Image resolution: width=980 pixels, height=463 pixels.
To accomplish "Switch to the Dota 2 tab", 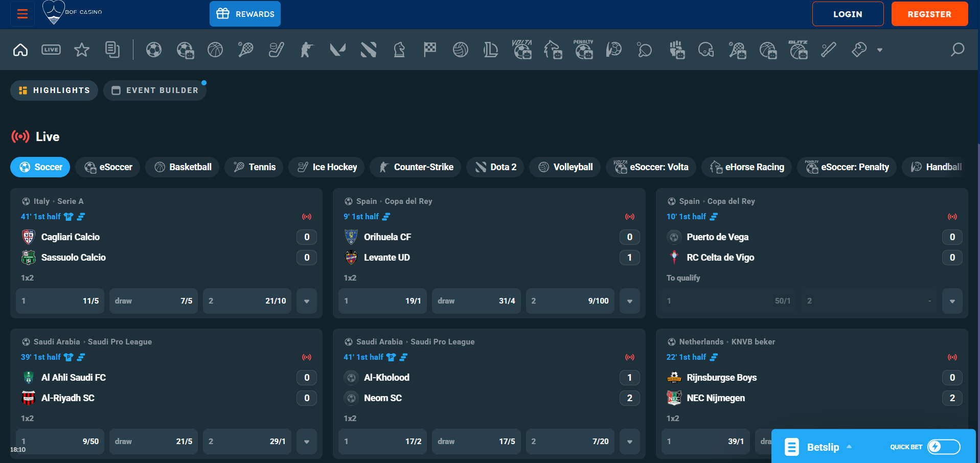I will coord(494,167).
